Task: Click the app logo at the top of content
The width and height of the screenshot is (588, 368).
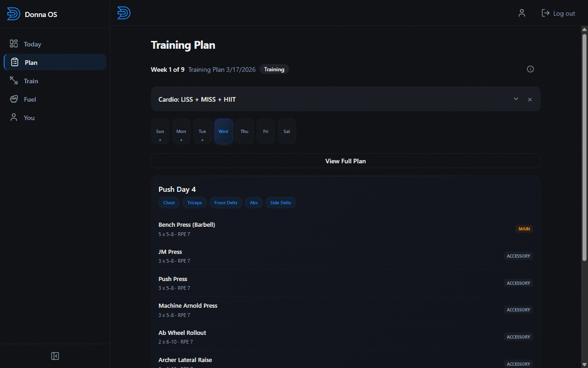Action: point(123,13)
